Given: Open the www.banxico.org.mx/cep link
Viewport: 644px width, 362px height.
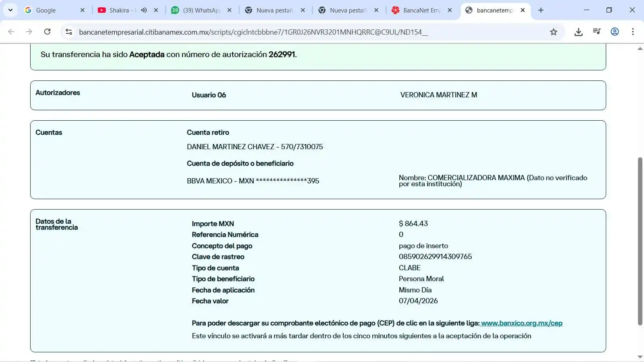Looking at the screenshot, I should point(522,323).
